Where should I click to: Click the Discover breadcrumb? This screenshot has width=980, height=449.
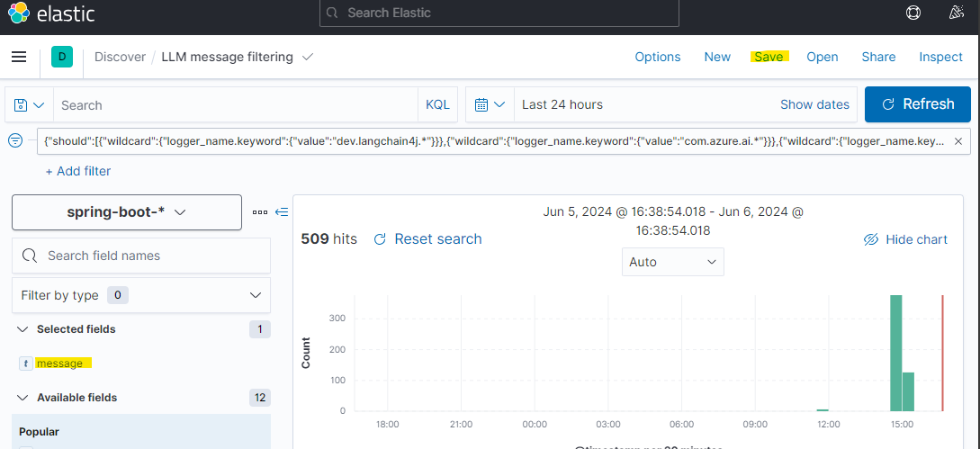(120, 57)
